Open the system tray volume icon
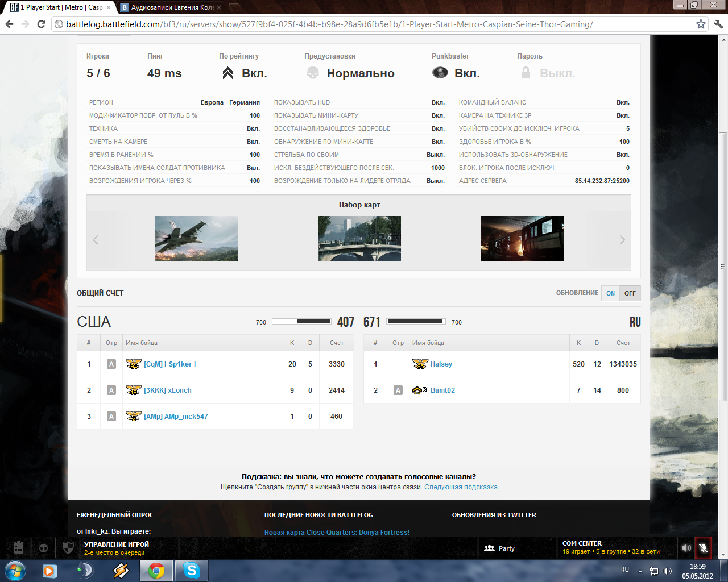The width and height of the screenshot is (728, 582). [x=668, y=571]
